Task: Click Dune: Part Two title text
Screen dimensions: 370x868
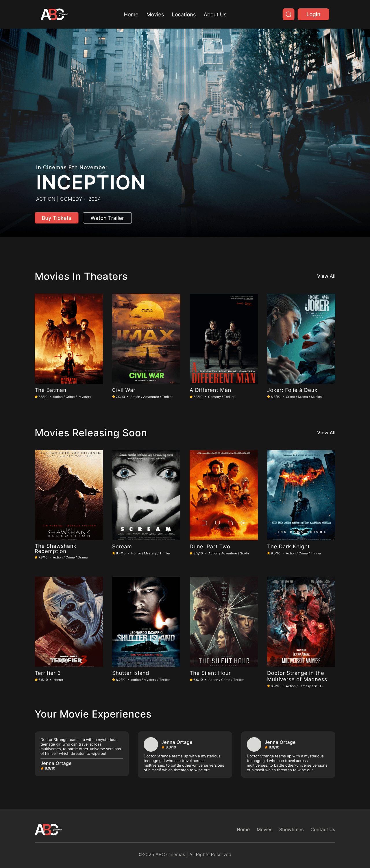Action: pos(210,547)
